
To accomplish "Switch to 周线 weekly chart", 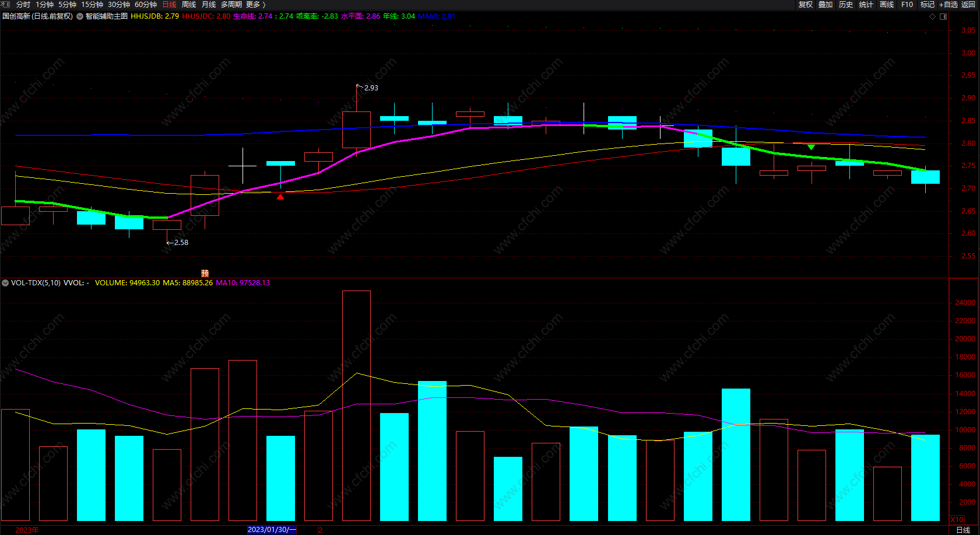I will click(x=189, y=5).
